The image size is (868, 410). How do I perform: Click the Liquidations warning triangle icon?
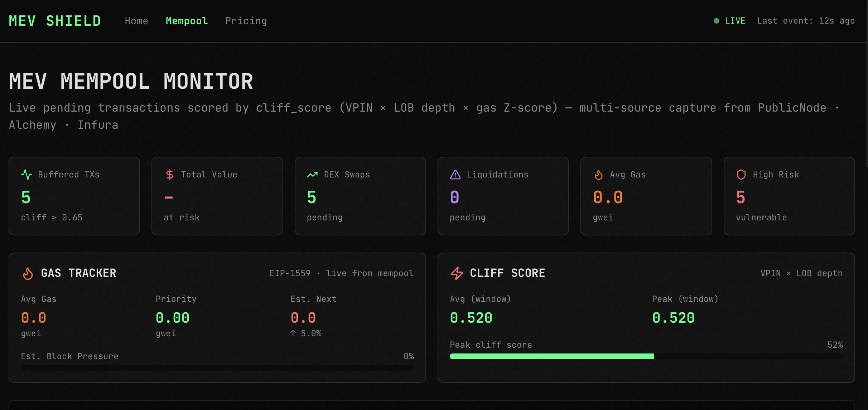point(455,175)
